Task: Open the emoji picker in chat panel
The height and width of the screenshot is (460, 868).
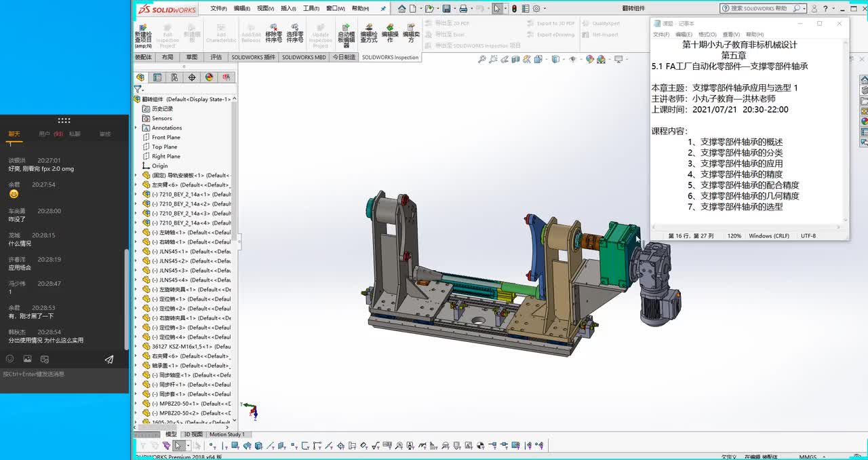Action: [x=9, y=359]
